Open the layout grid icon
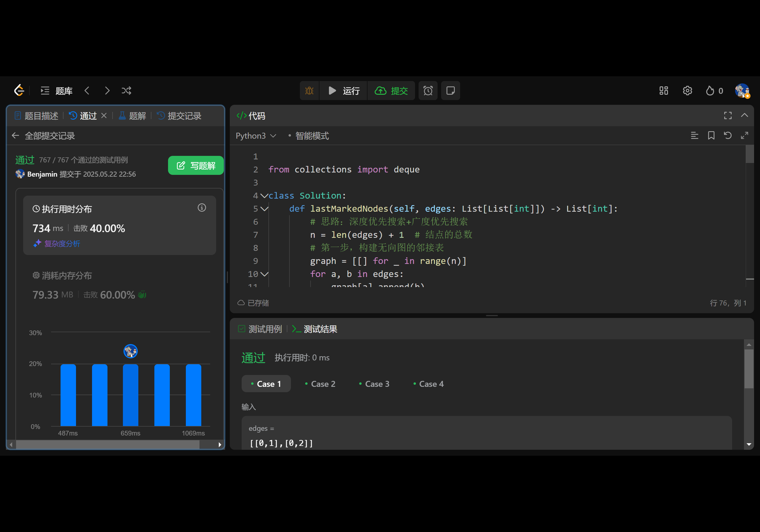Screen dimensions: 760x532 tap(663, 91)
